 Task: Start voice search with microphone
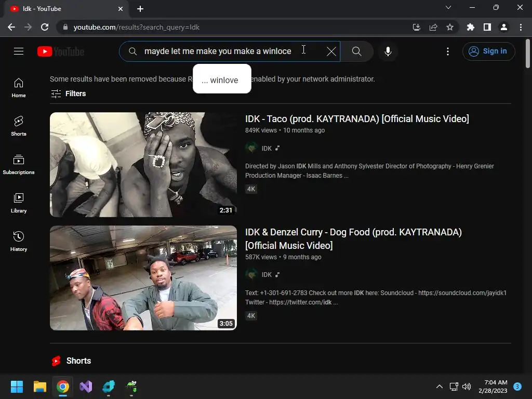388,51
